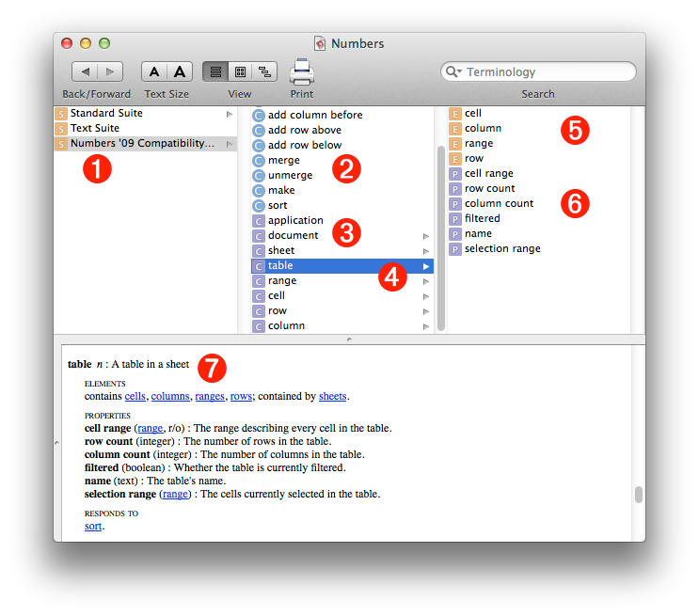
Task: Select 'selection range' property
Action: (x=538, y=249)
